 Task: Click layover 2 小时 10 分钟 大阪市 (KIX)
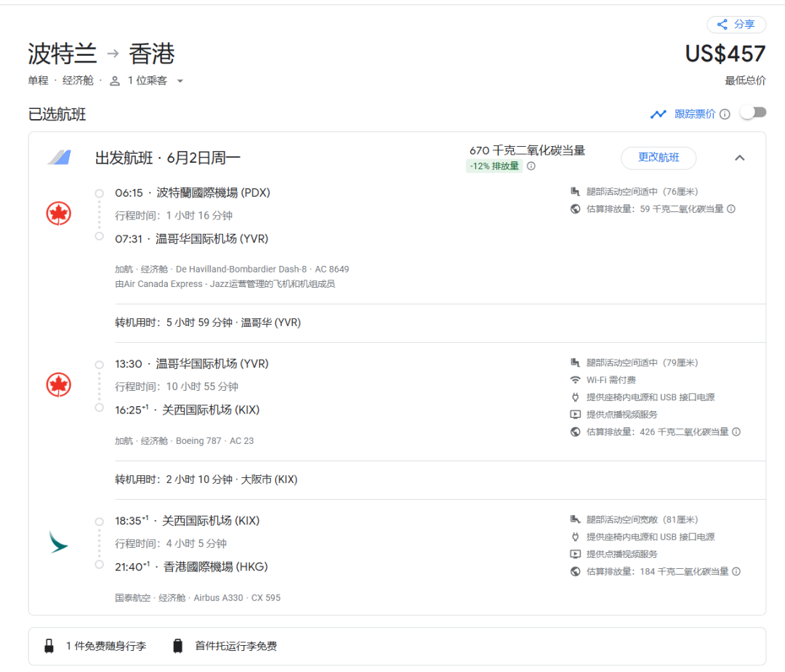point(206,479)
